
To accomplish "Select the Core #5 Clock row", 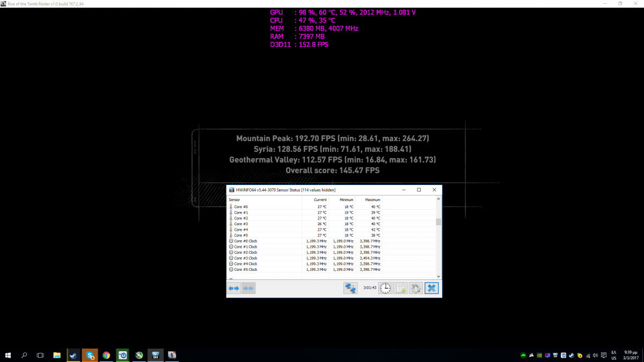I will pos(331,269).
